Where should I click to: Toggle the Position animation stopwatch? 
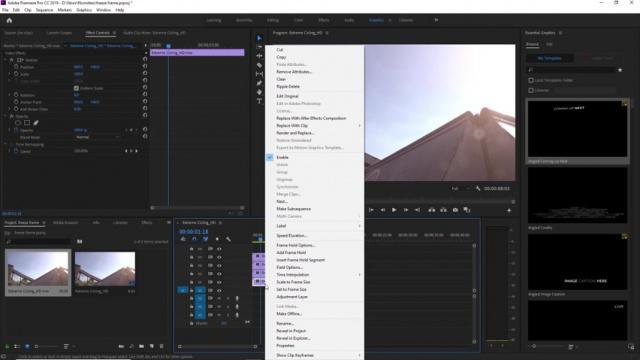16,67
